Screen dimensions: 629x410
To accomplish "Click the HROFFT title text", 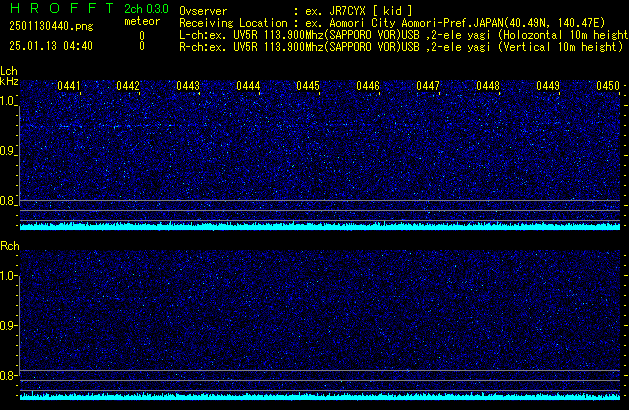I will [62, 8].
